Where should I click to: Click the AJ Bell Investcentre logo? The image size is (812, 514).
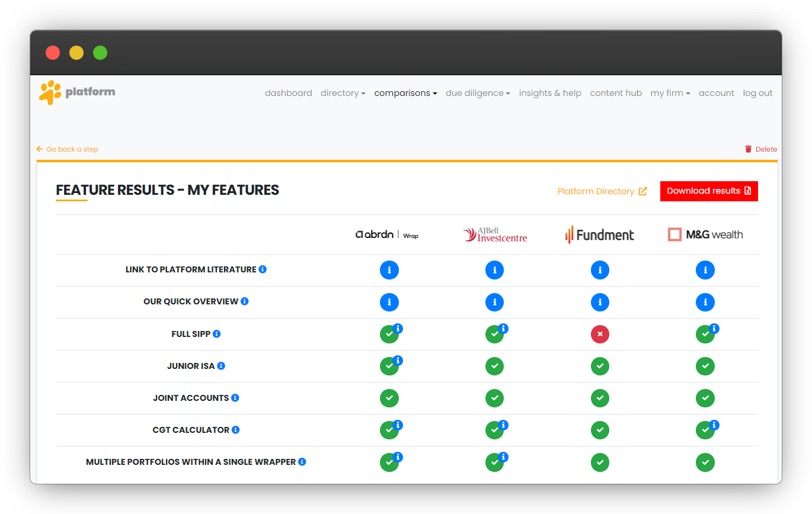495,234
